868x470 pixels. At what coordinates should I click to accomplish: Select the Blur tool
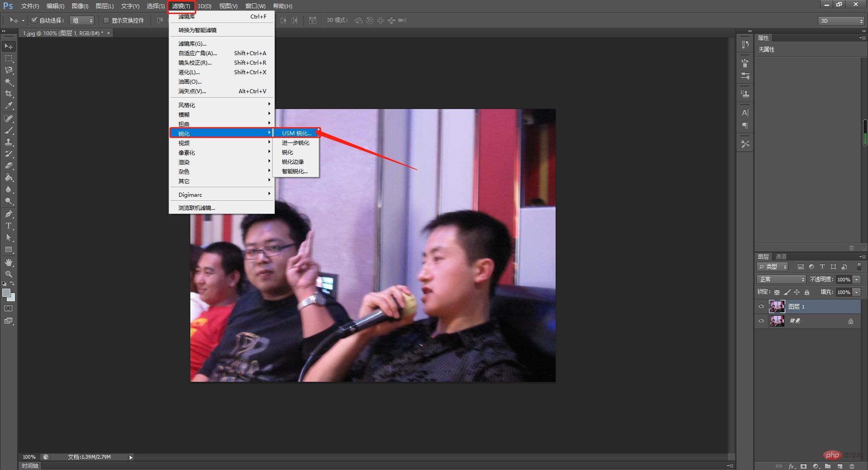pos(9,189)
